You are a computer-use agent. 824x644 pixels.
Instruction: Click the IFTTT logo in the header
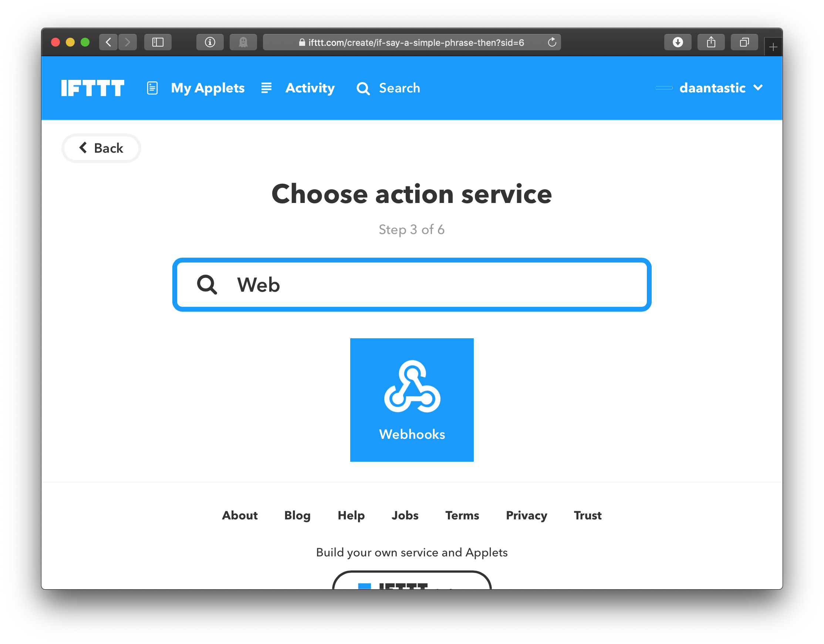(94, 88)
